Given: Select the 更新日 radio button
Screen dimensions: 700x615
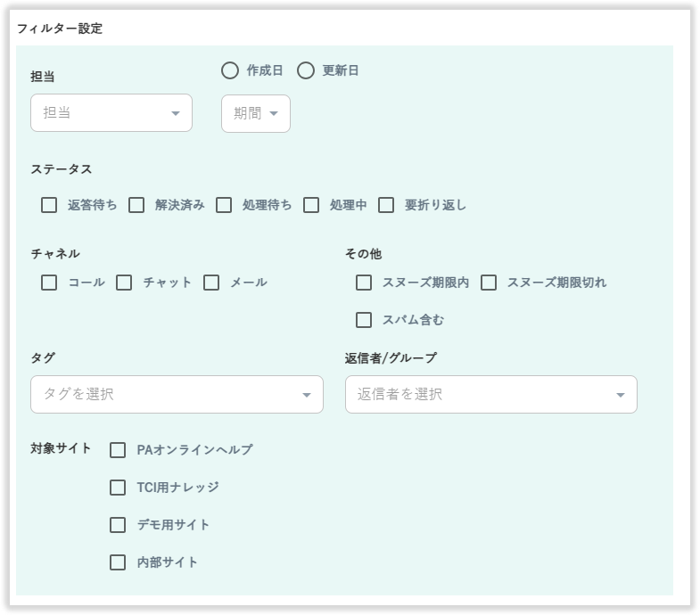Looking at the screenshot, I should click(x=306, y=70).
